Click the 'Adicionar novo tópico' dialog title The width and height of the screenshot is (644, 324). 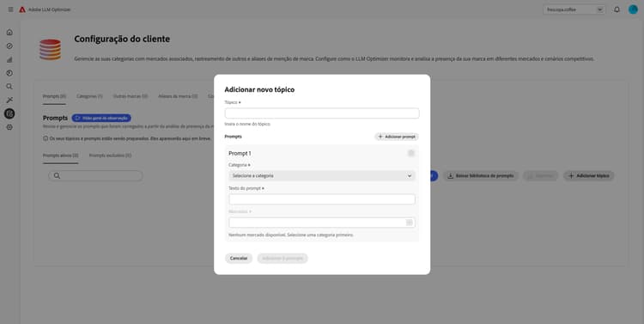259,89
